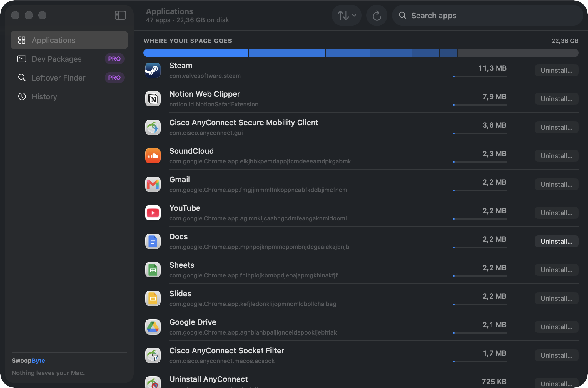The height and width of the screenshot is (388, 588).
Task: Open History in the sidebar
Action: click(69, 96)
